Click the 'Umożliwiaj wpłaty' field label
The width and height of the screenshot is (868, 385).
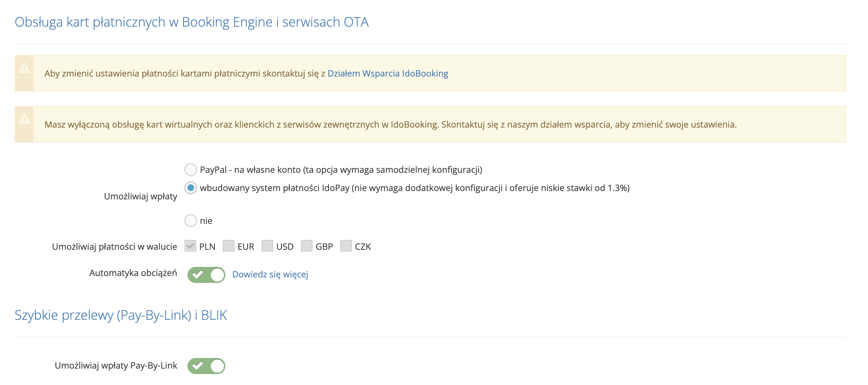pyautogui.click(x=140, y=196)
